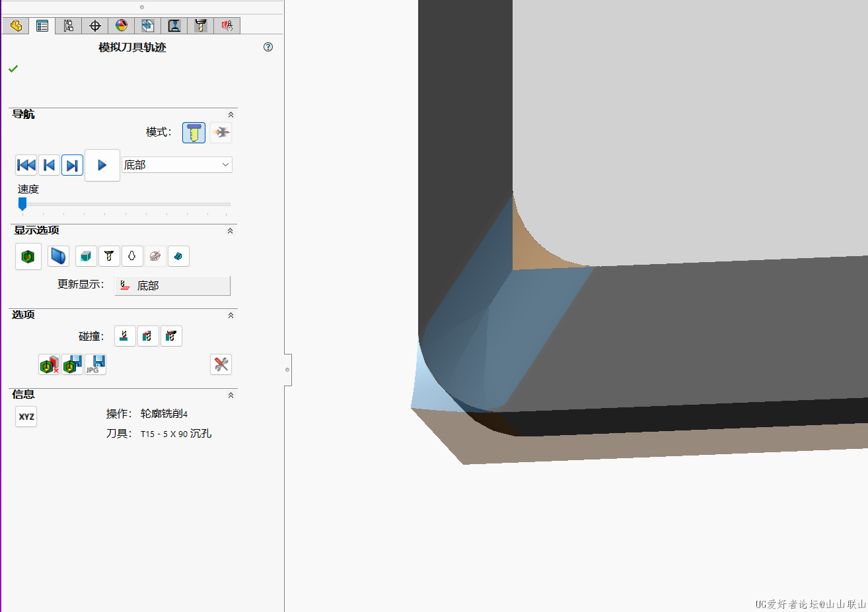Adjust the 速度 speed slider handle
This screenshot has width=868, height=612.
(22, 204)
